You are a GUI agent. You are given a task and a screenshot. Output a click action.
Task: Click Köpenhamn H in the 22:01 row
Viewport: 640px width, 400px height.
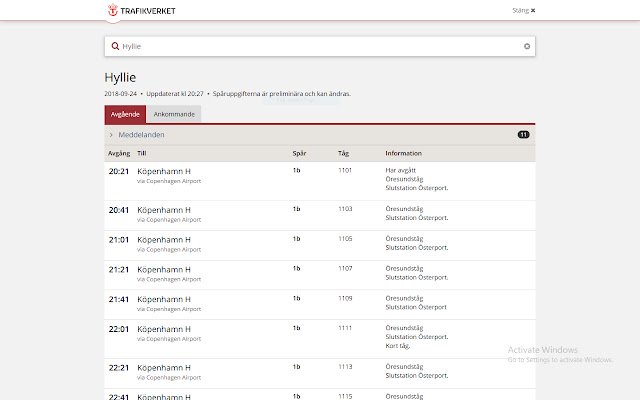point(164,329)
